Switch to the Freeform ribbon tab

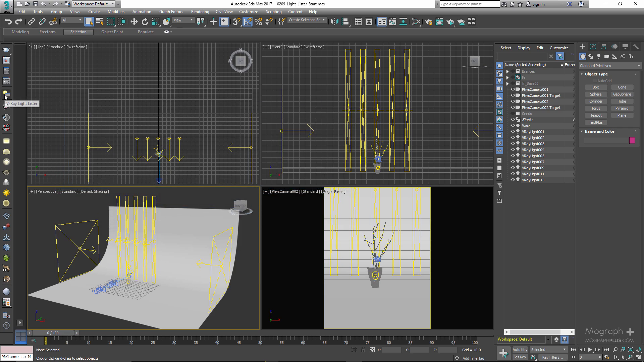(x=47, y=32)
